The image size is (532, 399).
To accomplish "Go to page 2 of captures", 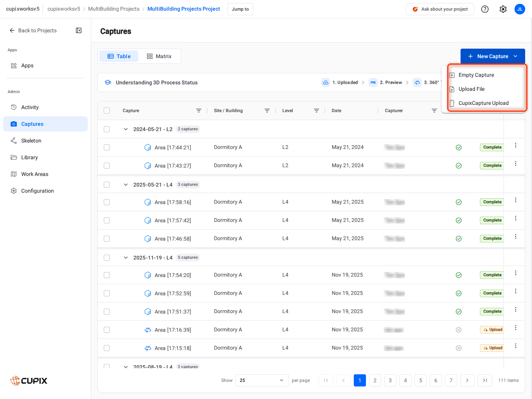I will pyautogui.click(x=375, y=380).
